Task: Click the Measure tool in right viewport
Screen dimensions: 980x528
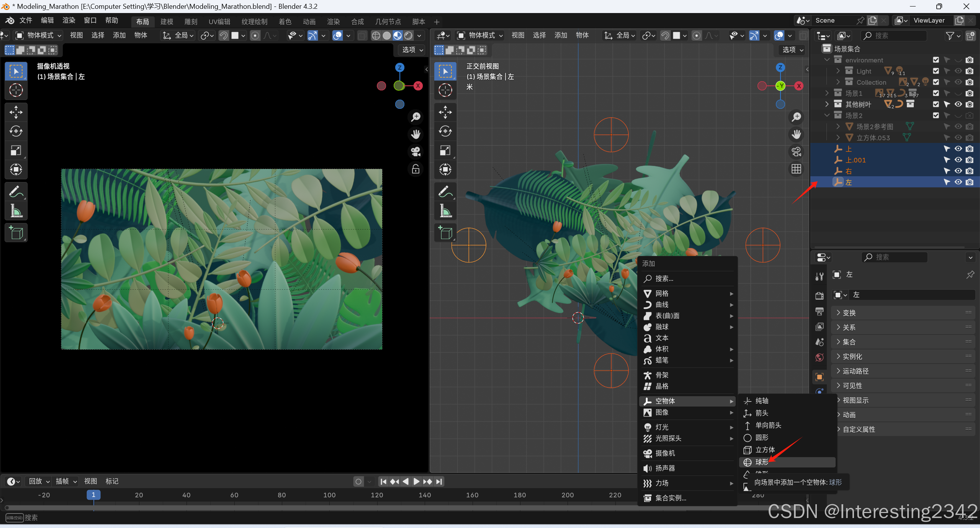Action: point(445,211)
